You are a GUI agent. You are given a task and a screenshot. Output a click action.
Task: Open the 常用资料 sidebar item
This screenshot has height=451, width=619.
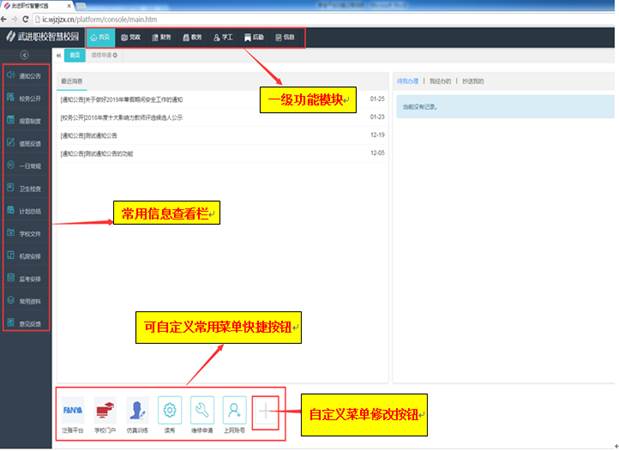tap(24, 301)
